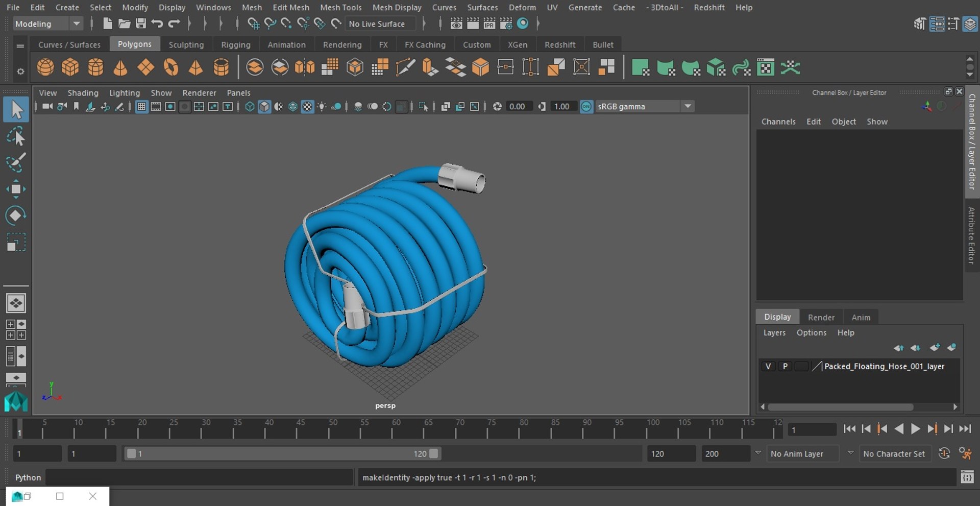Create a polygon cone from shelf
Image resolution: width=980 pixels, height=506 pixels.
pyautogui.click(x=120, y=67)
